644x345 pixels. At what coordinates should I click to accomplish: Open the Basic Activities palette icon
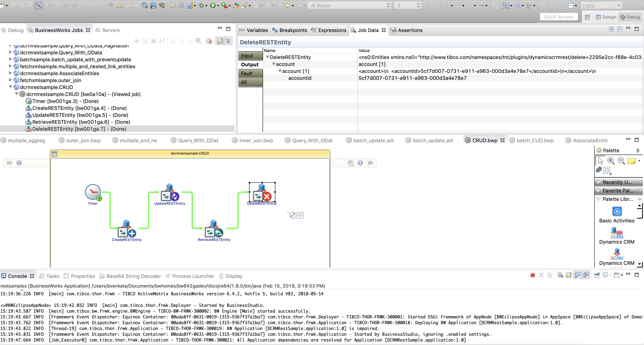[617, 212]
